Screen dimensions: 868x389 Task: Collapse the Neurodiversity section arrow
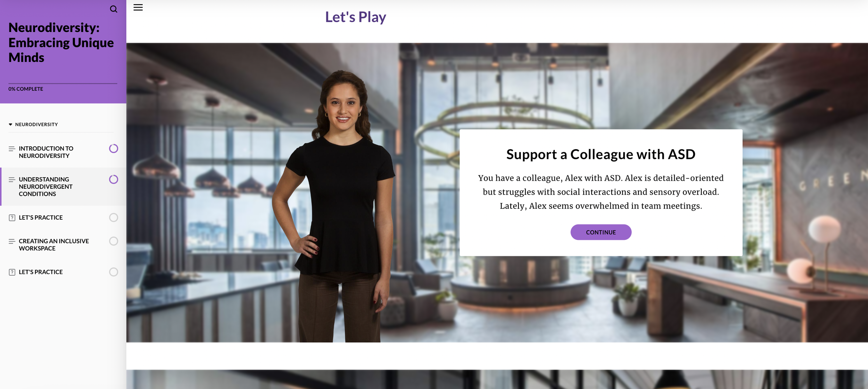click(10, 124)
